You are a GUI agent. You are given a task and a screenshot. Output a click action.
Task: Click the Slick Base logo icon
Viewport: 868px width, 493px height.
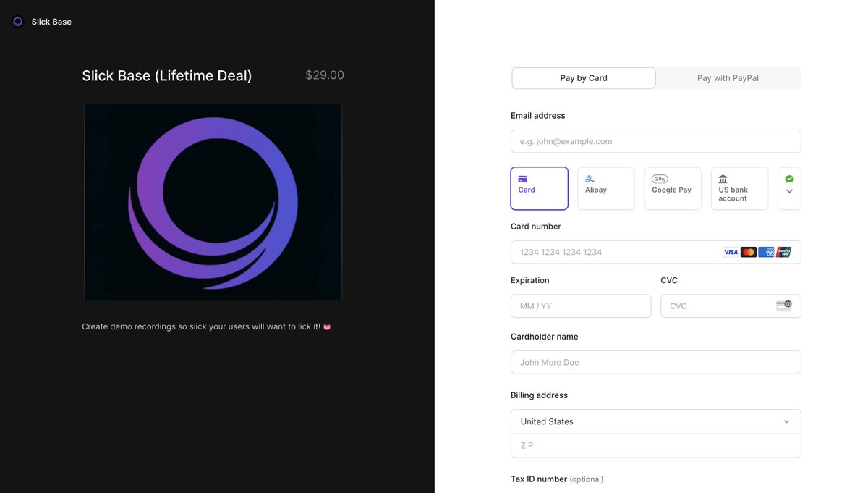click(18, 22)
